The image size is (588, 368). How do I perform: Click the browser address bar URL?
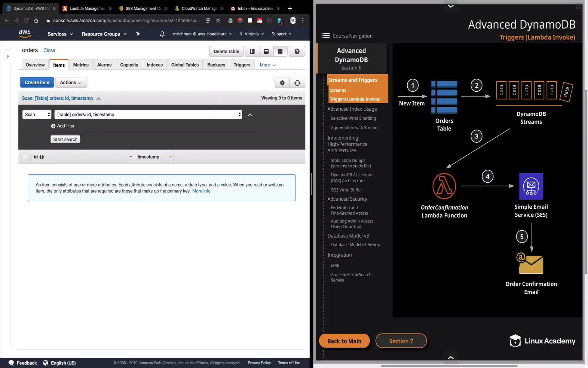click(126, 20)
